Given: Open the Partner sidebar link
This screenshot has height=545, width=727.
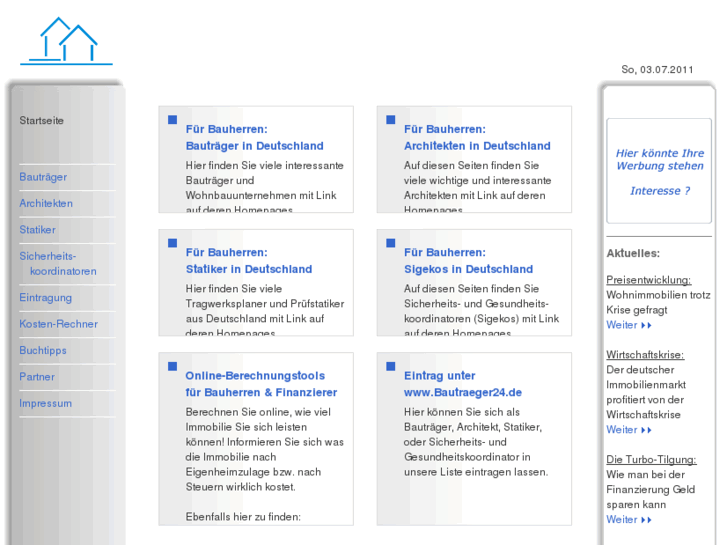Looking at the screenshot, I should (37, 377).
